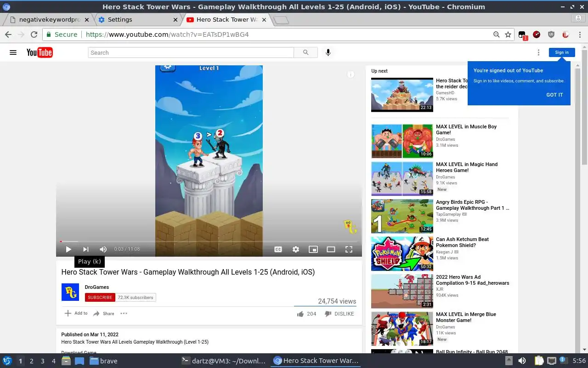Open first Up next Hero Stack thumbnail
588x368 pixels.
(x=402, y=95)
